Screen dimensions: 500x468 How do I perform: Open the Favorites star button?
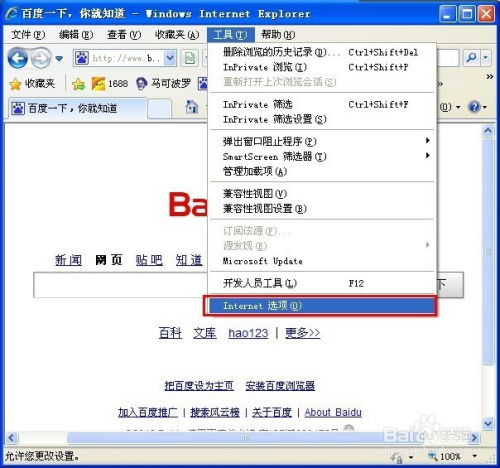32,83
